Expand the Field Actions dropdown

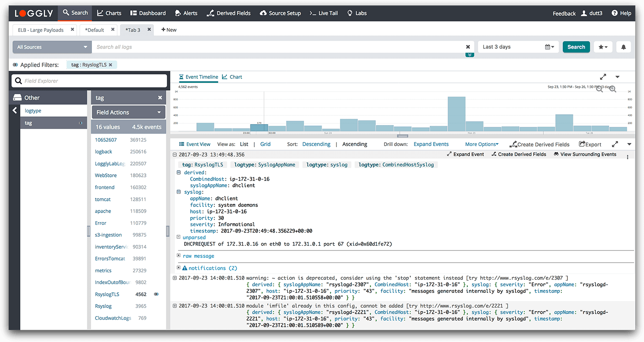[128, 112]
